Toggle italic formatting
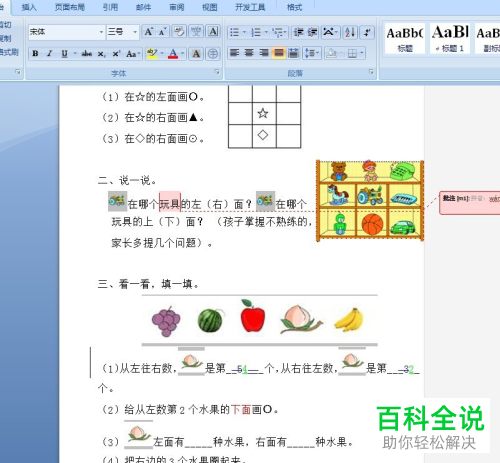The image size is (500, 463). (x=50, y=53)
